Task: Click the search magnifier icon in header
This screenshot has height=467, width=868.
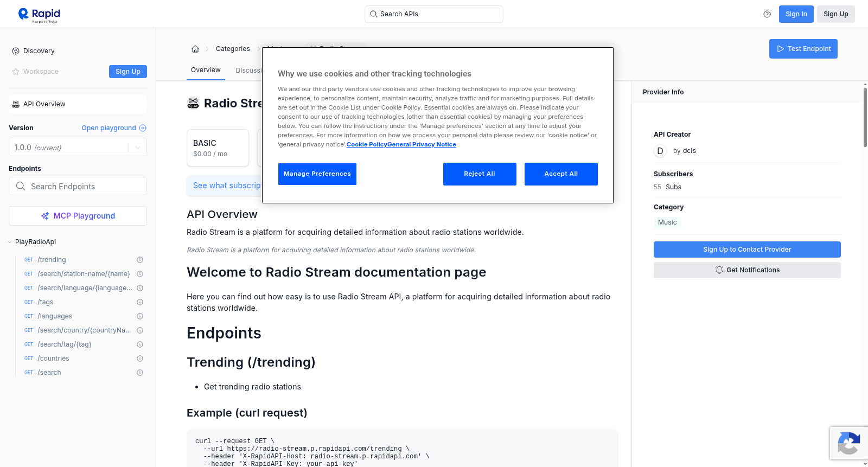Action: tap(373, 14)
